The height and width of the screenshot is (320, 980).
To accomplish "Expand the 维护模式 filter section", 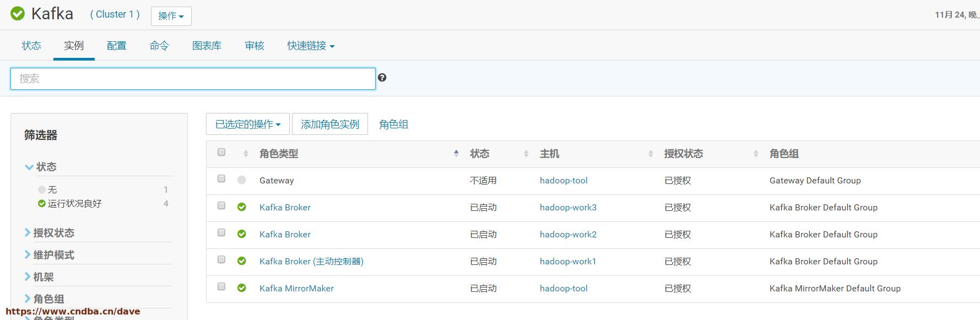I will [49, 255].
